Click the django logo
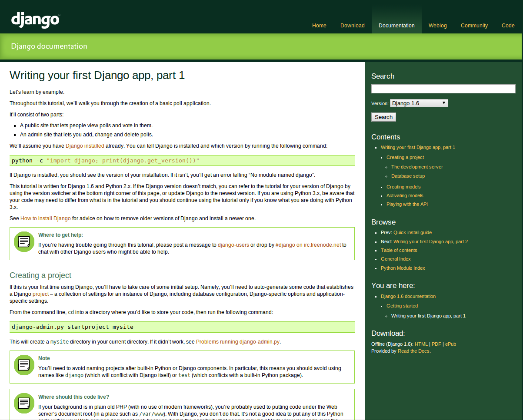This screenshot has width=523, height=420. (35, 20)
